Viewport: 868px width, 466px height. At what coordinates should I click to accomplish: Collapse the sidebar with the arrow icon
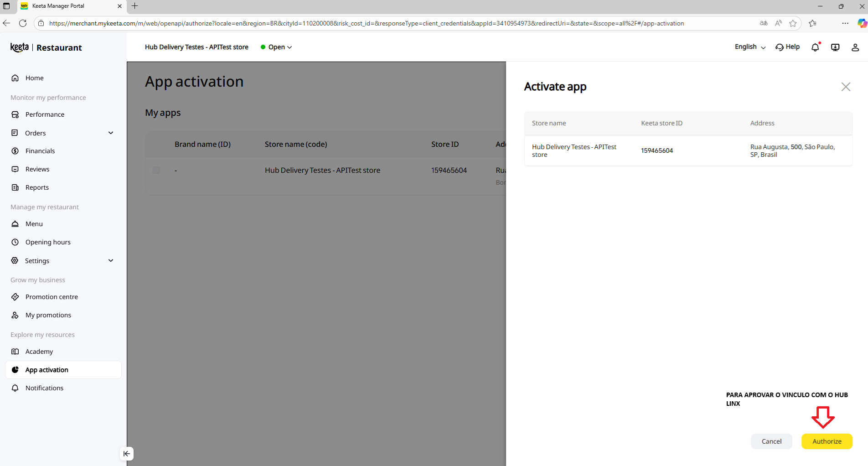pyautogui.click(x=127, y=454)
